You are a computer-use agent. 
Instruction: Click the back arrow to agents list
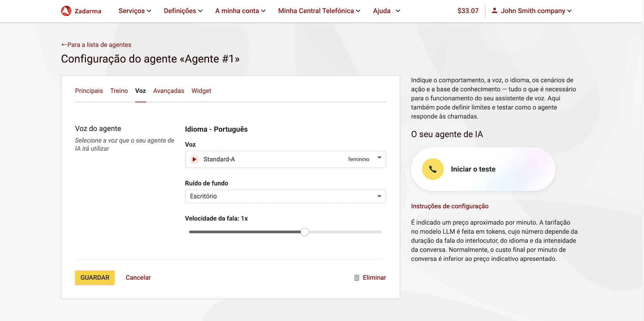pos(64,45)
